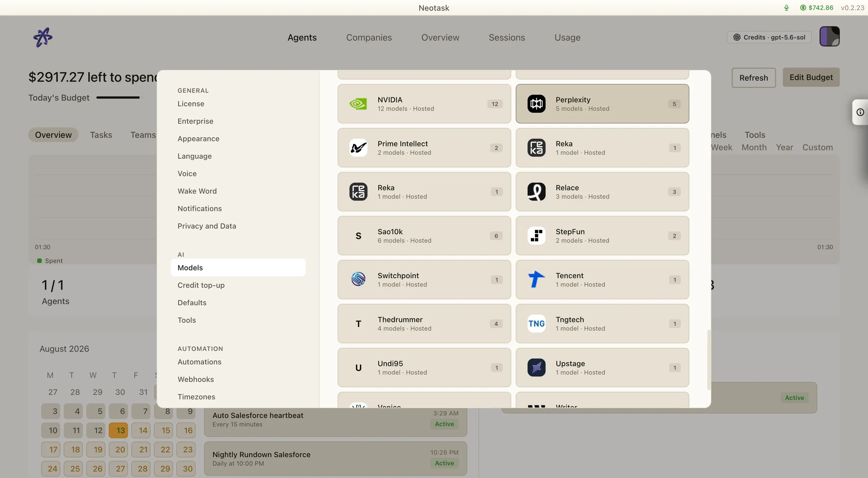The image size is (868, 478).
Task: Click the Sao10k letter S icon
Action: [358, 236]
